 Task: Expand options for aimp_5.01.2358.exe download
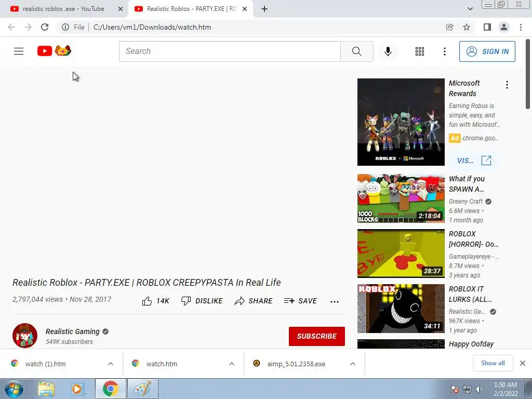353,364
